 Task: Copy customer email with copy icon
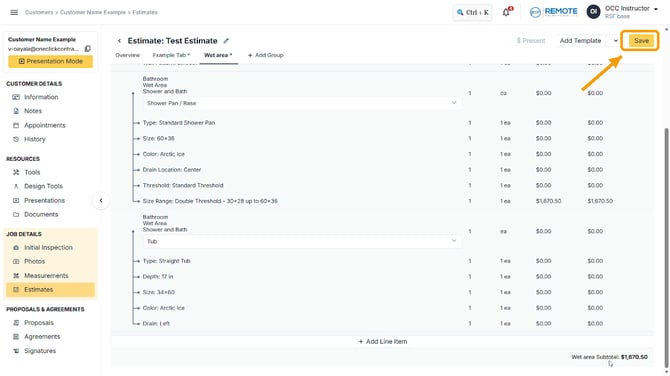[x=88, y=49]
